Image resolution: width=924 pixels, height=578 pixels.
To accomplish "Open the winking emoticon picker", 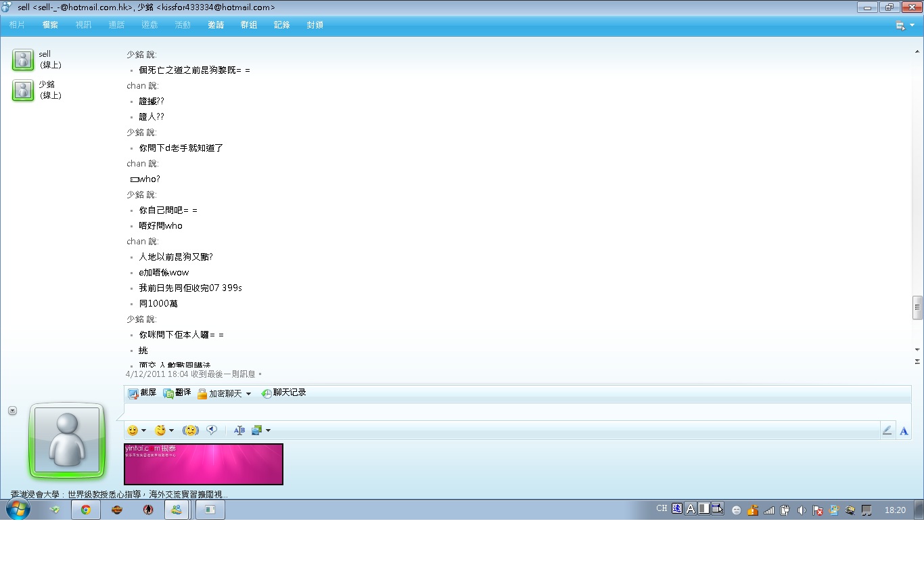I will [160, 430].
